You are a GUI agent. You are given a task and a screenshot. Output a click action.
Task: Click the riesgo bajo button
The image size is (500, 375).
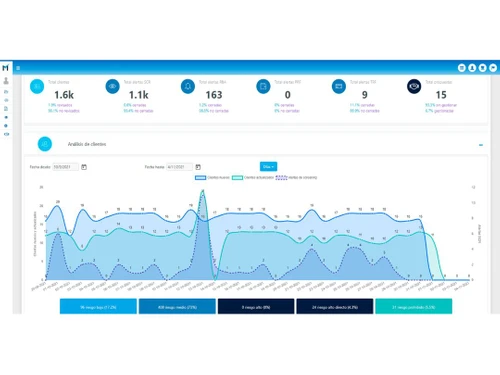98,306
